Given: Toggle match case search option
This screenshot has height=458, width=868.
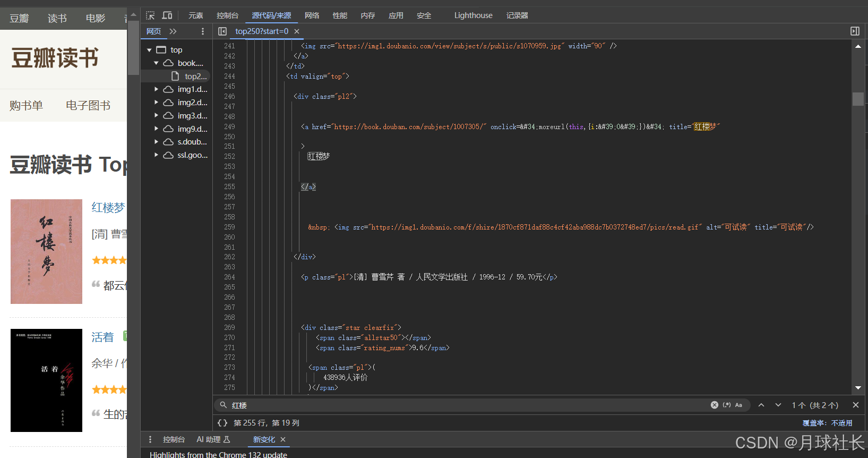Looking at the screenshot, I should 738,405.
